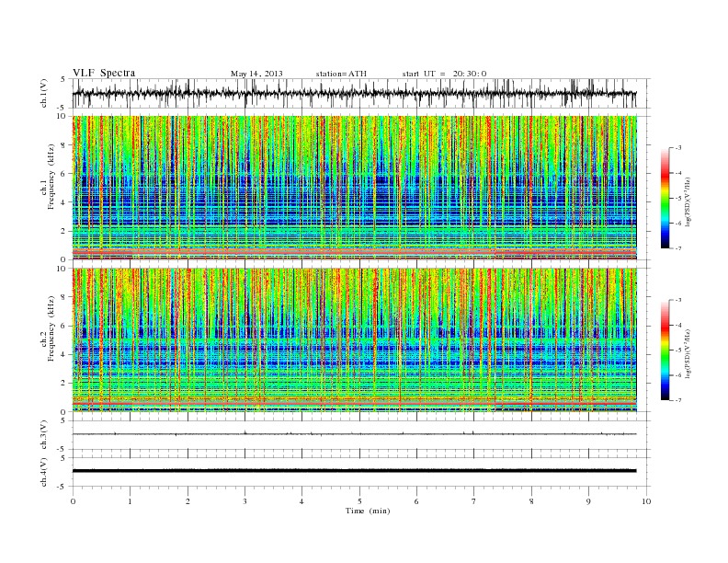Click the "VLF Spectra" plot title
728x563 pixels.
pos(104,73)
